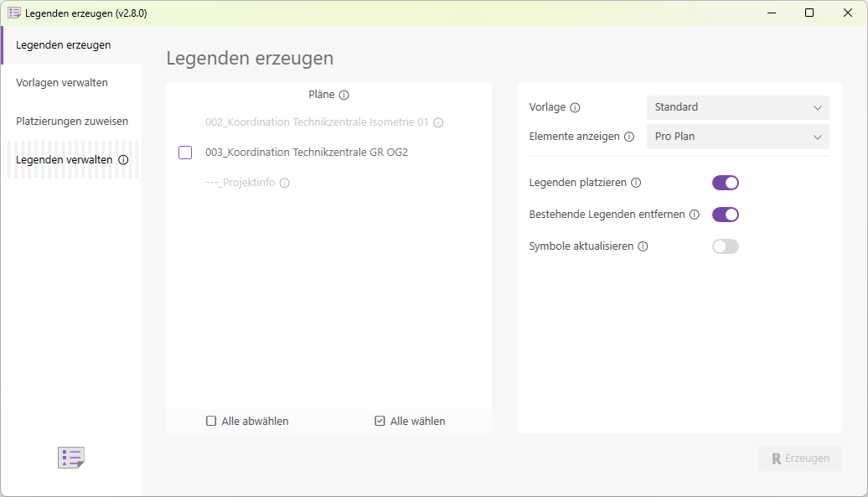Check the Alle wählen checkbox
The width and height of the screenshot is (868, 497).
tap(380, 421)
